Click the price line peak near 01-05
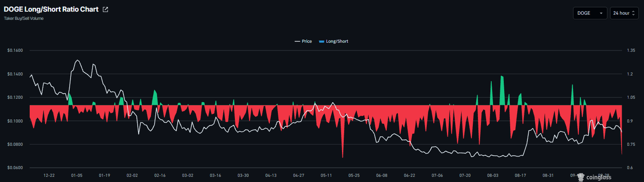Screen dimensions: 644x182 (x=77, y=60)
